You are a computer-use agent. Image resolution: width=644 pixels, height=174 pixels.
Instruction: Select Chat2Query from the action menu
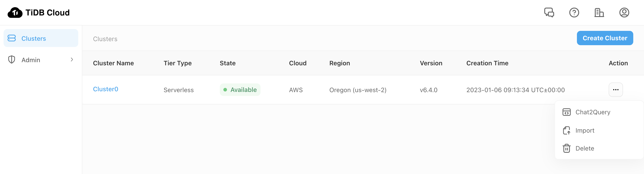[x=593, y=112]
